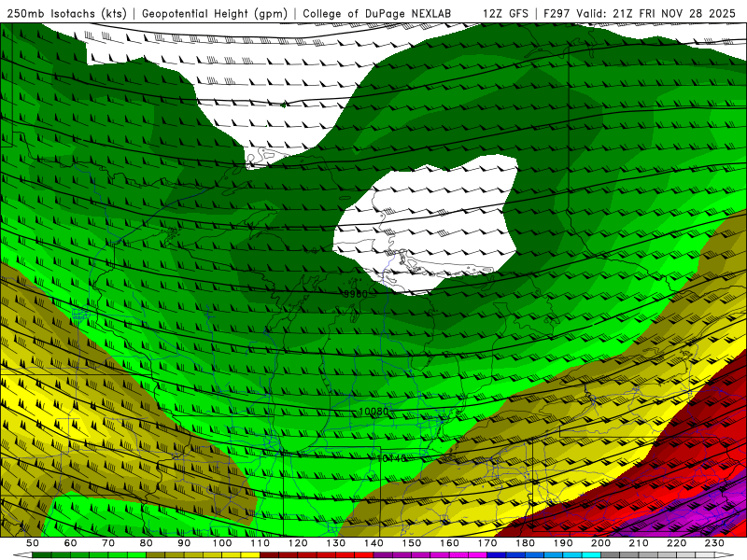Pick the olive swatch just after 80
This screenshot has width=747, height=560.
click(x=155, y=554)
